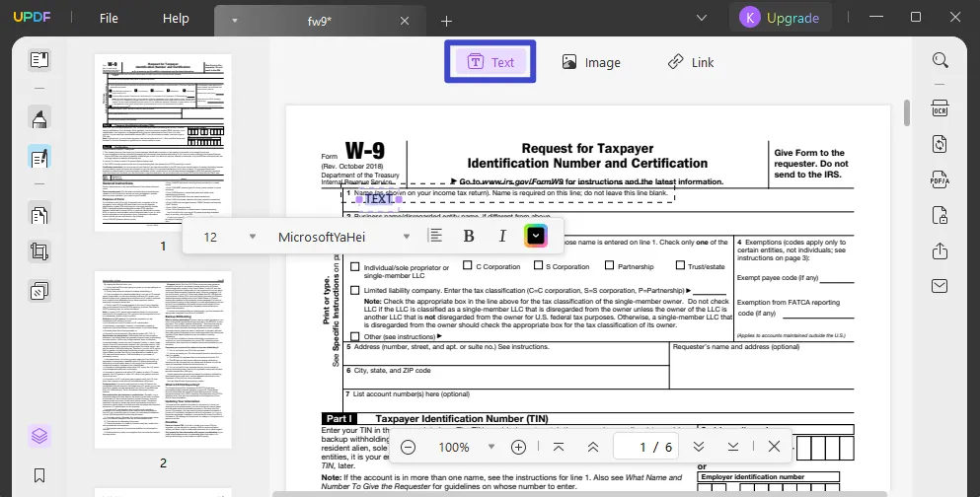Open the Crop Pages tool

(x=39, y=251)
